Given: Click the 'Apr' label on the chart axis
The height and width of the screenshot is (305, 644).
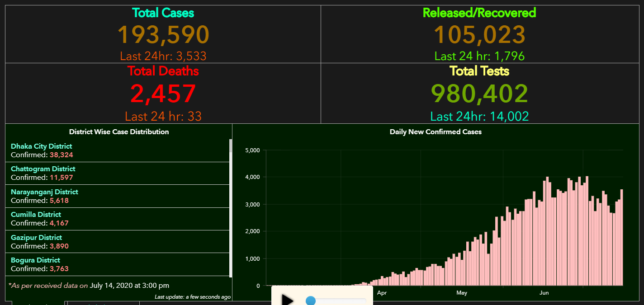Looking at the screenshot, I should coord(382,293).
